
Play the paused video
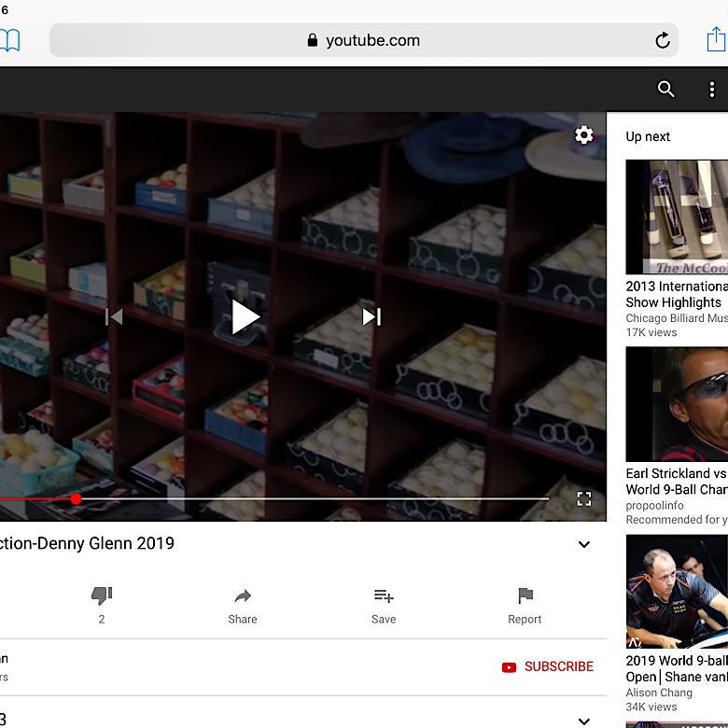(245, 316)
